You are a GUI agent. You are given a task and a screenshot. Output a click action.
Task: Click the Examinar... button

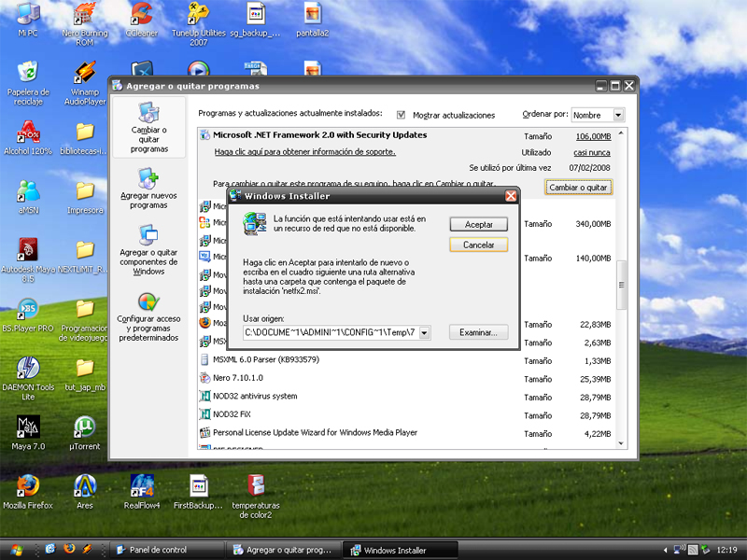click(x=478, y=332)
